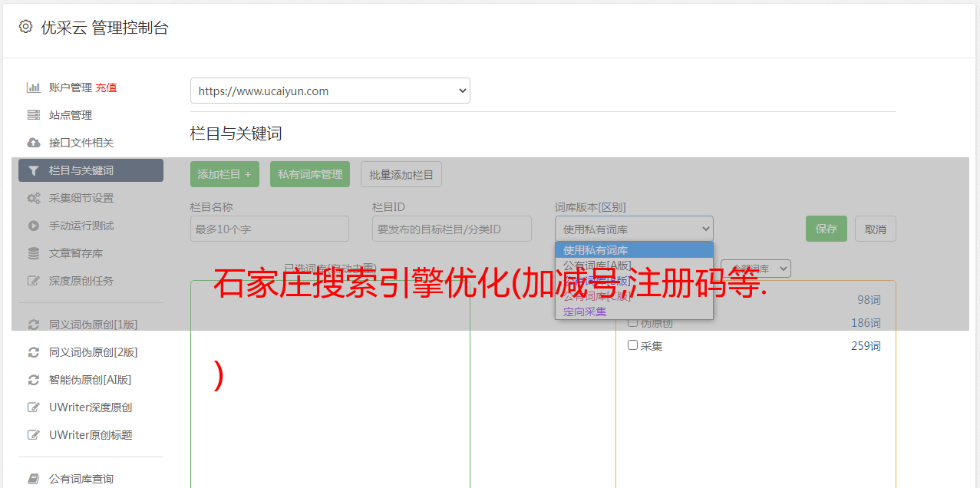
Task: Click the 259词 count for 采集
Action: pos(866,346)
